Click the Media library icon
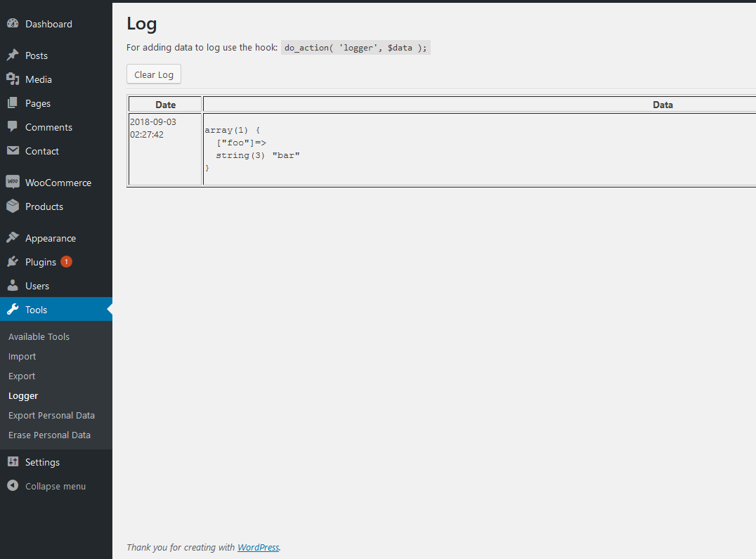Image resolution: width=756 pixels, height=559 pixels. (13, 79)
